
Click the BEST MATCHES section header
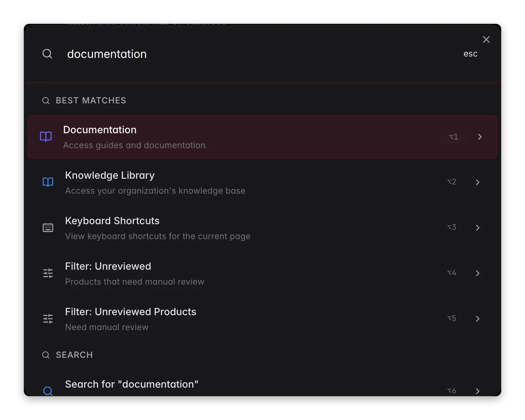click(91, 101)
